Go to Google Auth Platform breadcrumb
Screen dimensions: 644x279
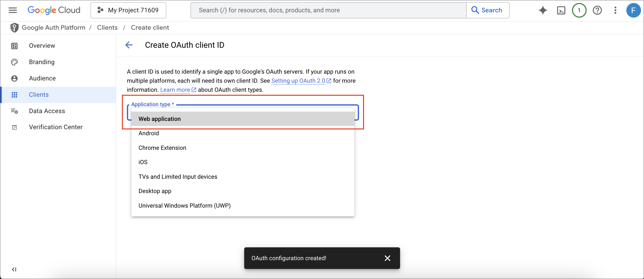pyautogui.click(x=54, y=28)
